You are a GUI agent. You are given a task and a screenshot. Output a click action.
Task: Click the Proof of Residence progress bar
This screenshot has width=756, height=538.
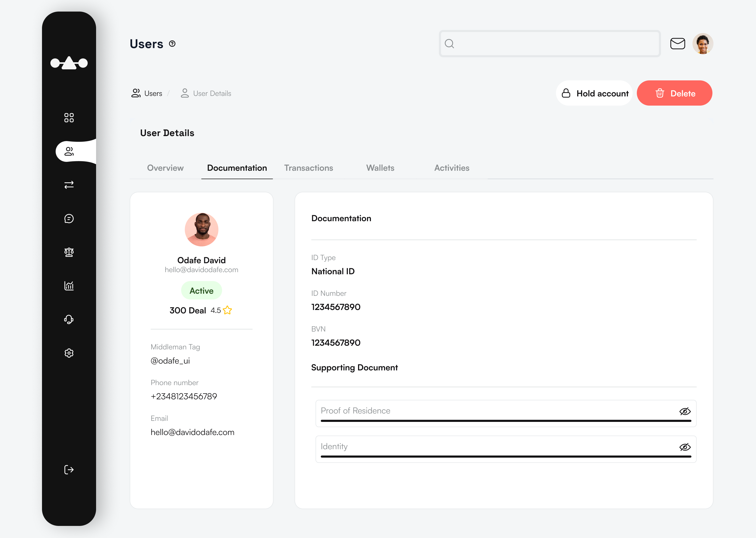pyautogui.click(x=506, y=421)
